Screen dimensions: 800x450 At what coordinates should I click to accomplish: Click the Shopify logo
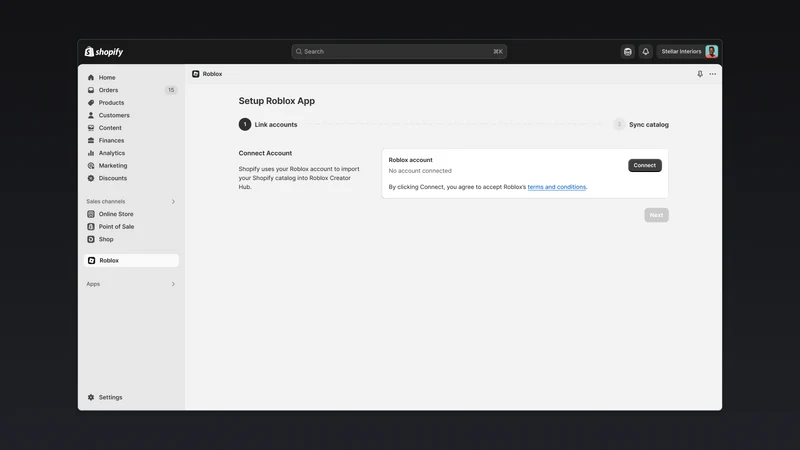104,52
